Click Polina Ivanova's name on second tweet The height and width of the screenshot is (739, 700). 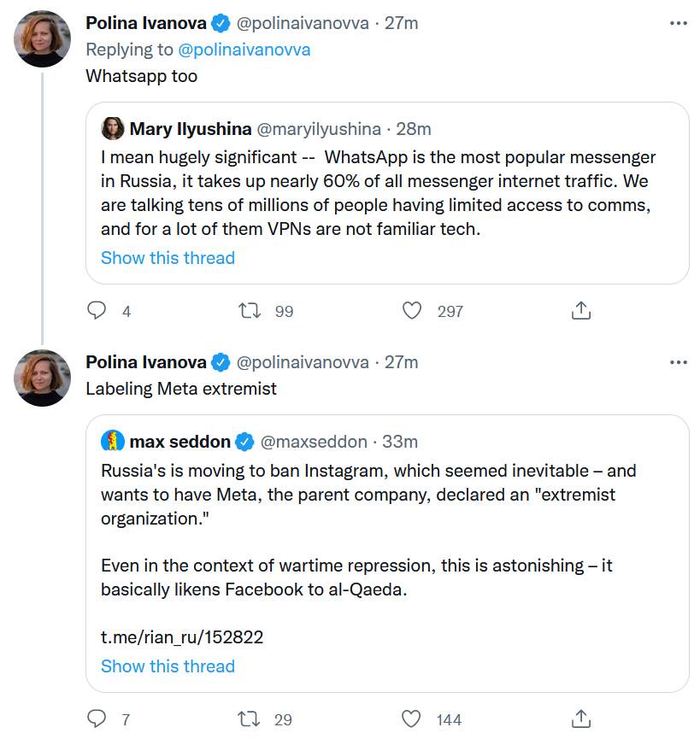pos(145,362)
